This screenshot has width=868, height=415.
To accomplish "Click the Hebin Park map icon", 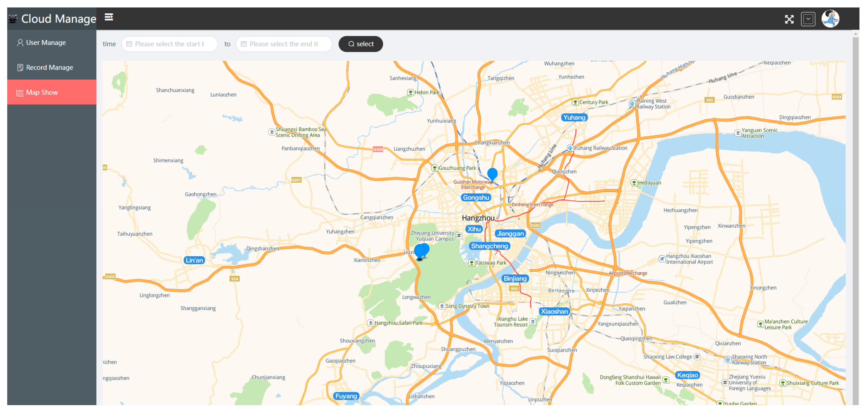I will pyautogui.click(x=410, y=92).
